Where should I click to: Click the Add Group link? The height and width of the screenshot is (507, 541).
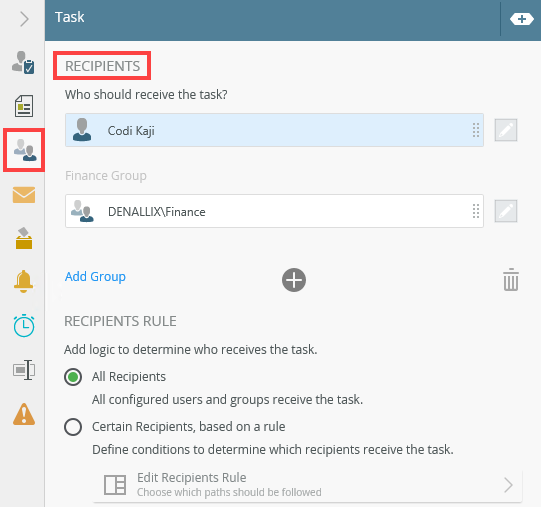(95, 276)
